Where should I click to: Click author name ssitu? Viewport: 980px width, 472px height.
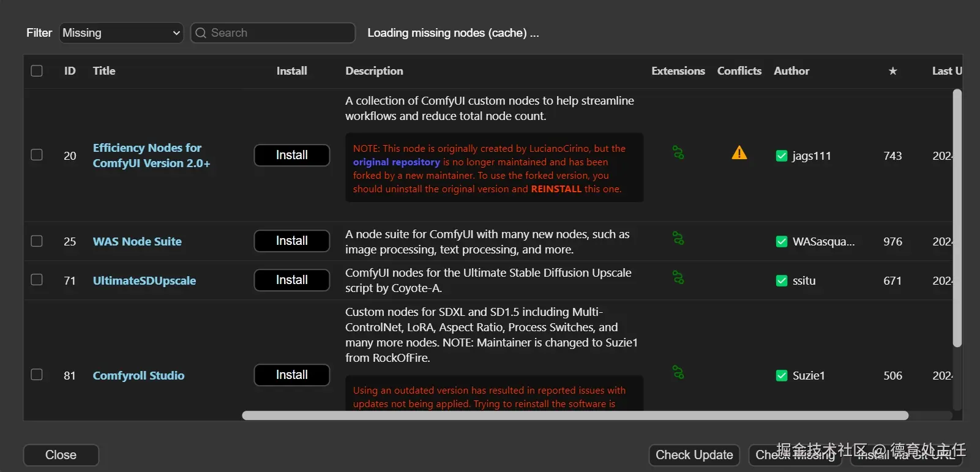click(804, 281)
